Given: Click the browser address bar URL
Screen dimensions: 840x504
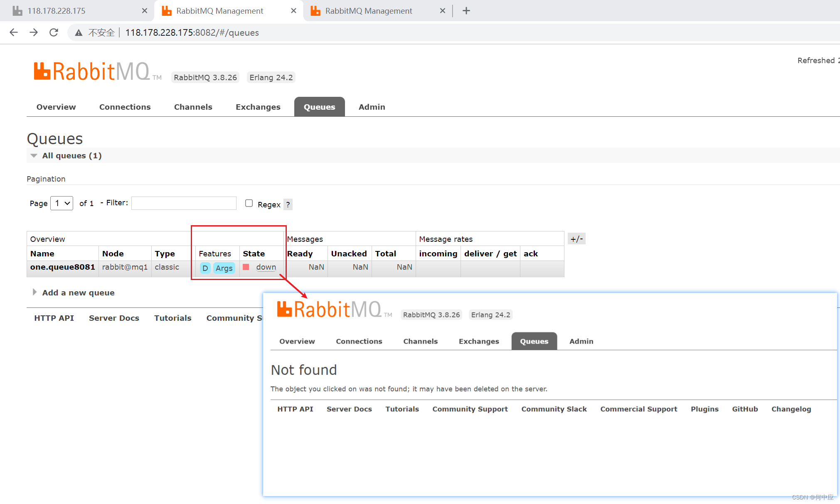Looking at the screenshot, I should click(x=192, y=33).
